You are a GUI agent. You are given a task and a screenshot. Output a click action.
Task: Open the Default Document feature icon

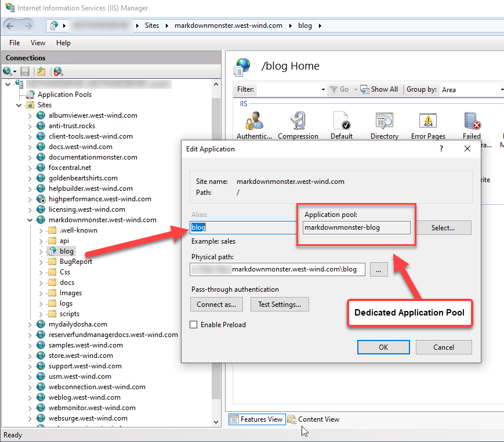pyautogui.click(x=342, y=120)
